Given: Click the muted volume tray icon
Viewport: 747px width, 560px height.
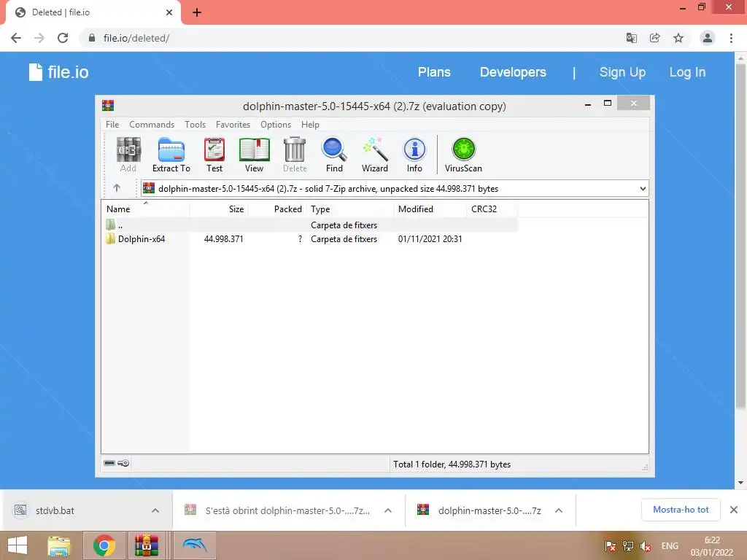Looking at the screenshot, I should [x=646, y=546].
